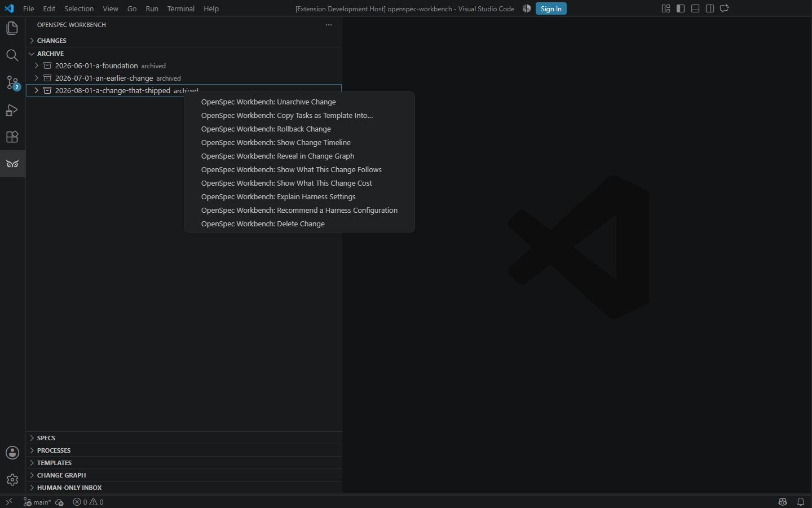Click the main* git branch indicator

point(37,502)
